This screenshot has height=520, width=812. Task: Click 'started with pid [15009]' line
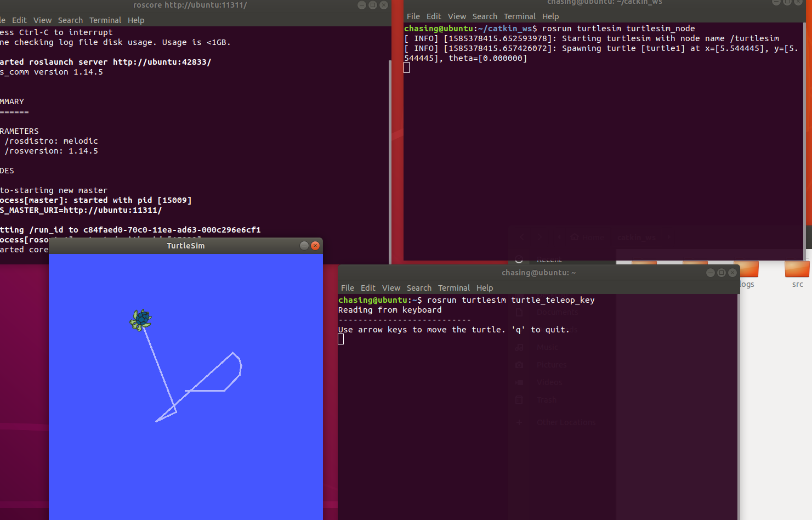[96, 200]
